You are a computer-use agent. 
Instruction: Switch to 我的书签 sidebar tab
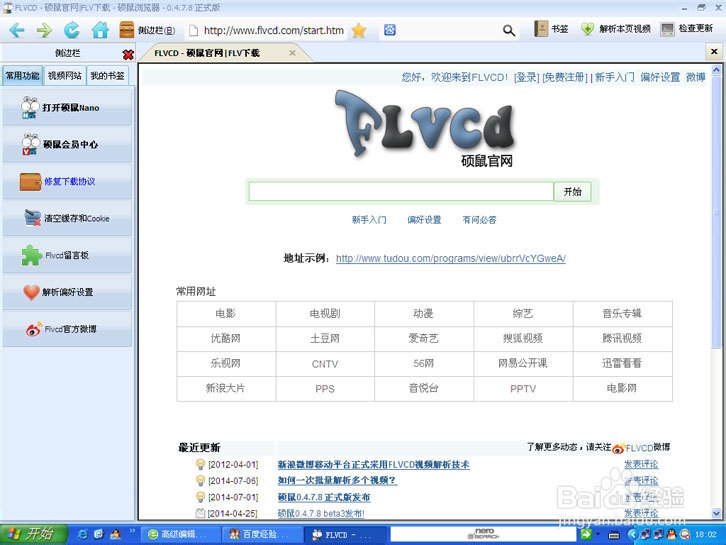click(x=107, y=75)
